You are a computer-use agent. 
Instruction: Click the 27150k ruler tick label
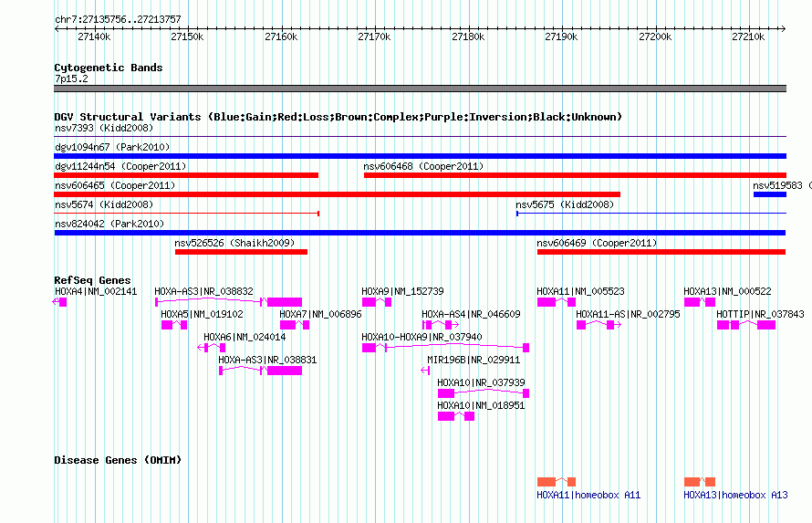pos(187,37)
